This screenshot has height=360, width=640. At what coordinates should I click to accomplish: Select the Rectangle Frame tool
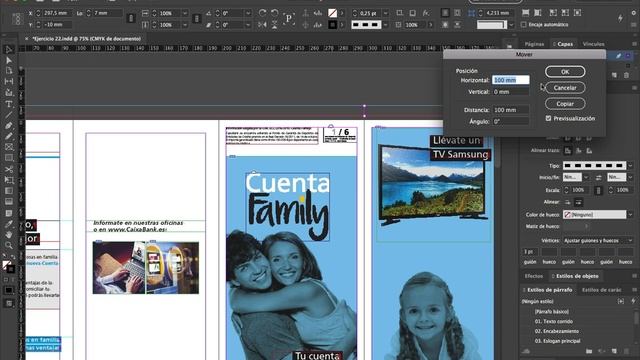[9, 147]
